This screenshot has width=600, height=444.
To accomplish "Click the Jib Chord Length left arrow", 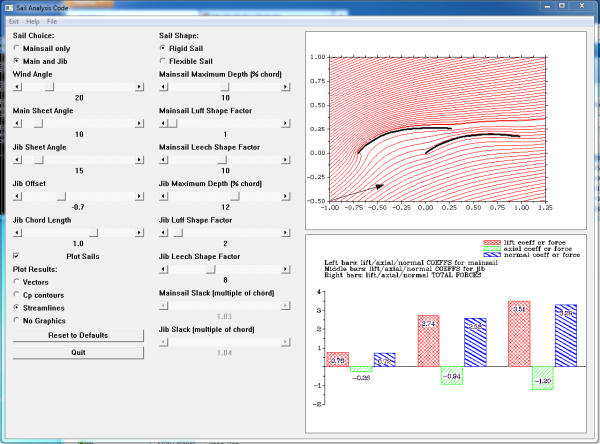I will point(16,232).
